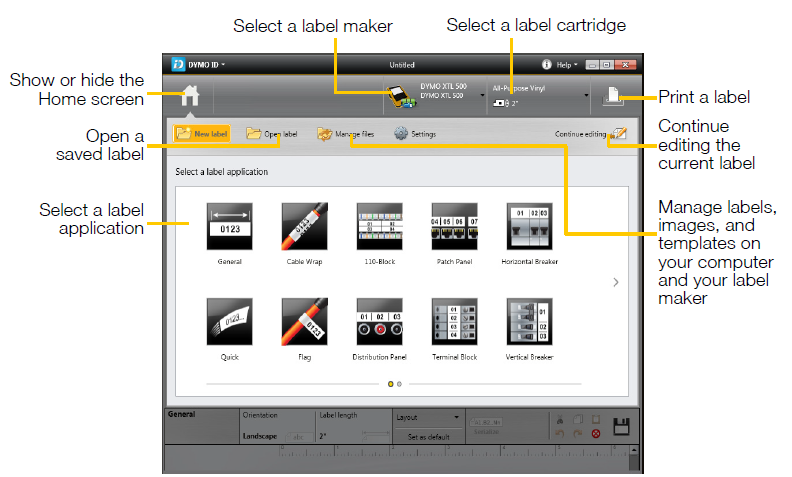The image size is (792, 477).
Task: Expand the label maker dropdown arrow
Action: tap(482, 96)
